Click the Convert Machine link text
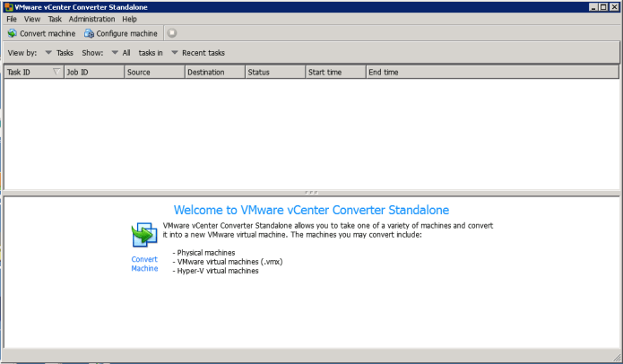623x364 pixels. pyautogui.click(x=144, y=264)
